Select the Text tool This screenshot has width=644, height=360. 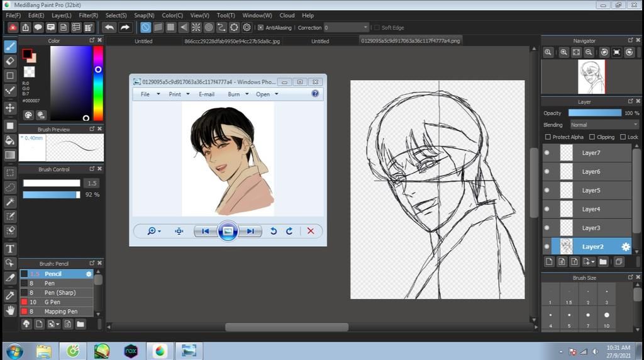tap(10, 249)
